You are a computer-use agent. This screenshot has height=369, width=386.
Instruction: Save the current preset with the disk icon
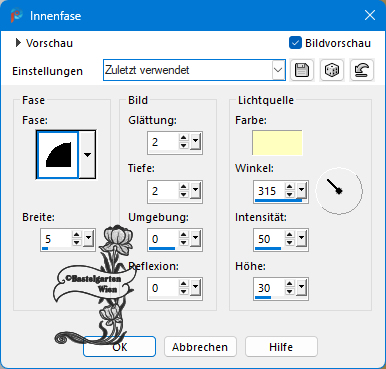pos(302,70)
